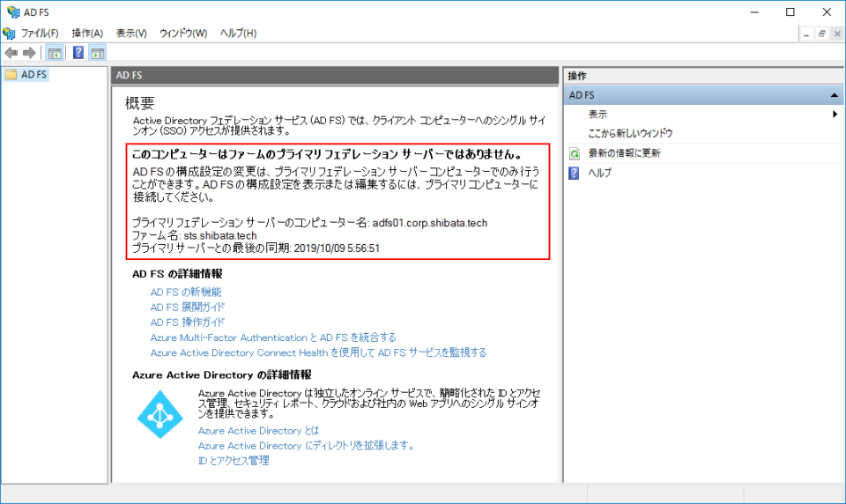The height and width of the screenshot is (504, 846).
Task: Click 表示 in the actions pane
Action: (x=597, y=115)
